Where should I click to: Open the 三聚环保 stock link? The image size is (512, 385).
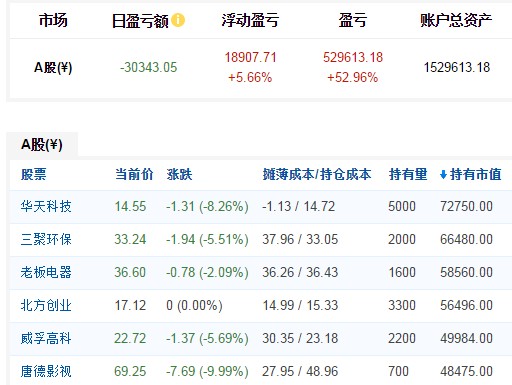coord(46,239)
